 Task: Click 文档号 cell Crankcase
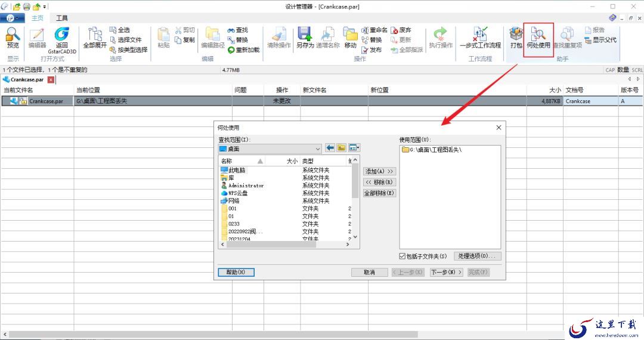pyautogui.click(x=590, y=101)
